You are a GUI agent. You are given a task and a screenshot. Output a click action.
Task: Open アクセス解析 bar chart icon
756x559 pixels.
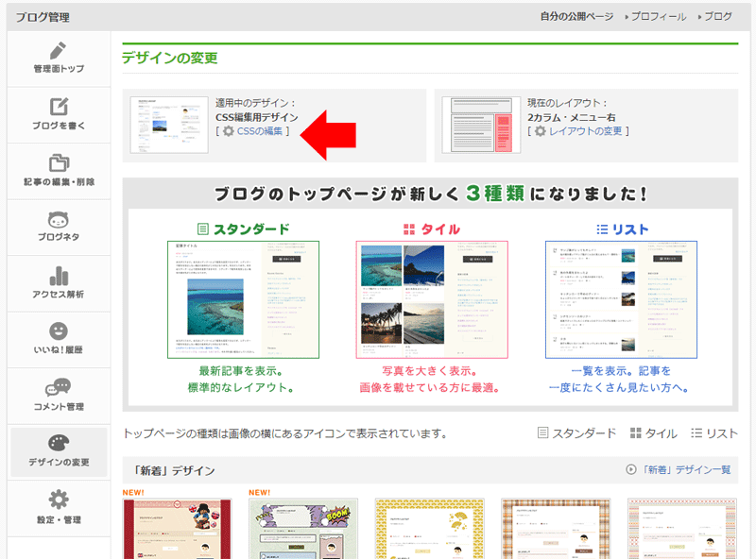click(x=59, y=275)
